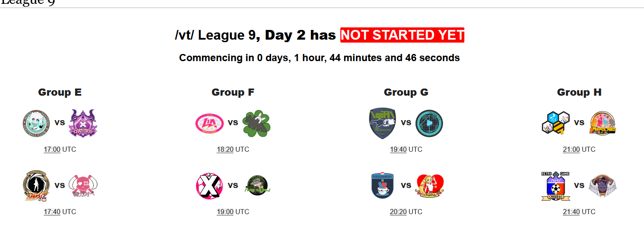The height and width of the screenshot is (231, 644).
Task: Open the navy shield logo in Group G
Action: 383,124
